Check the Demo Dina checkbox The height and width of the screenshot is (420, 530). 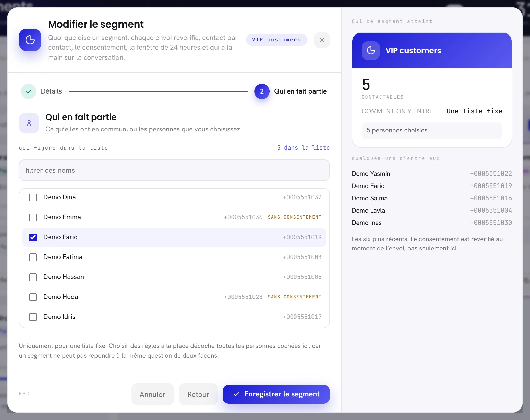click(33, 197)
